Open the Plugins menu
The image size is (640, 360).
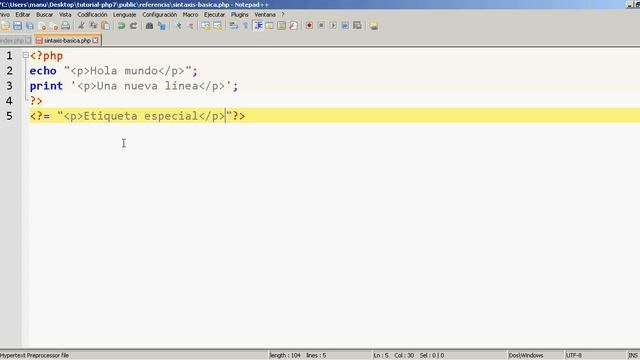[240, 14]
